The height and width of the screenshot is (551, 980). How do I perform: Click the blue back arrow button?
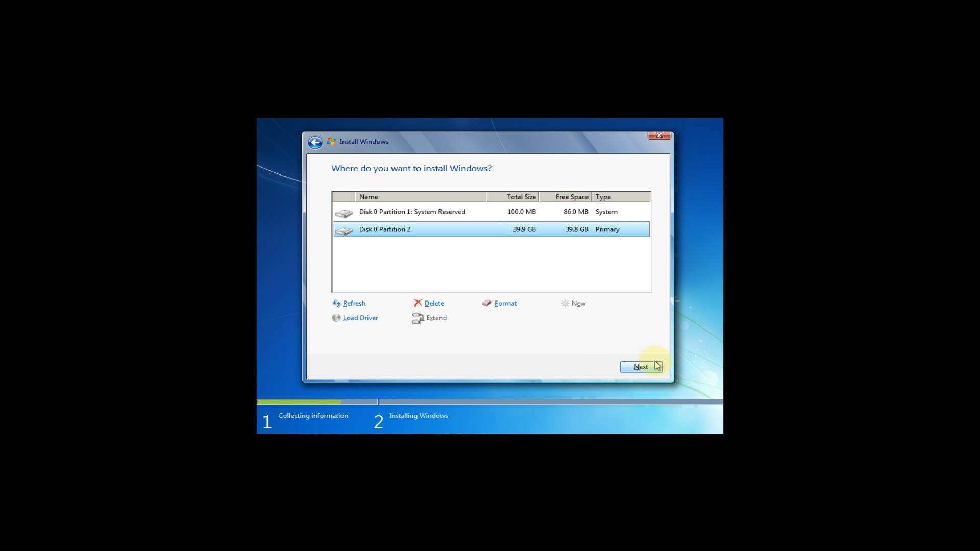coord(315,142)
